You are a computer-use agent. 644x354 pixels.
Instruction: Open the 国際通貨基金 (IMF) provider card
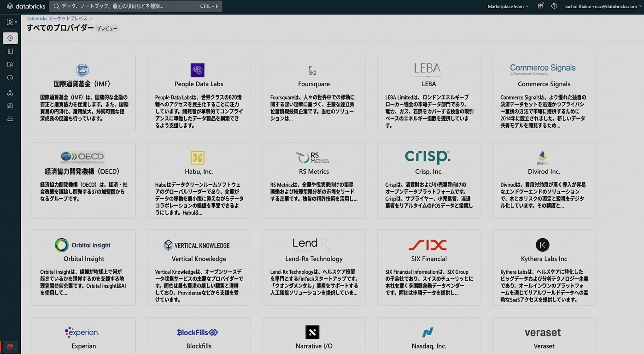[x=84, y=93]
